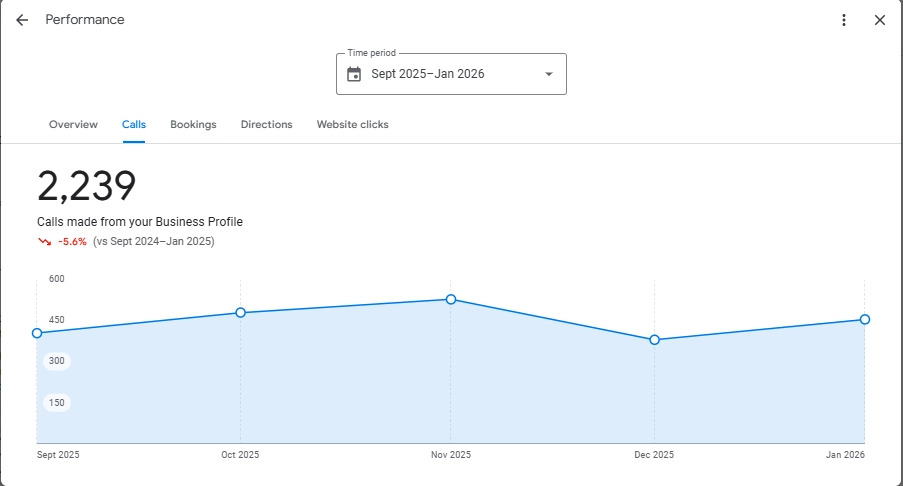Click the Oct 2025 chart data point

coord(240,313)
